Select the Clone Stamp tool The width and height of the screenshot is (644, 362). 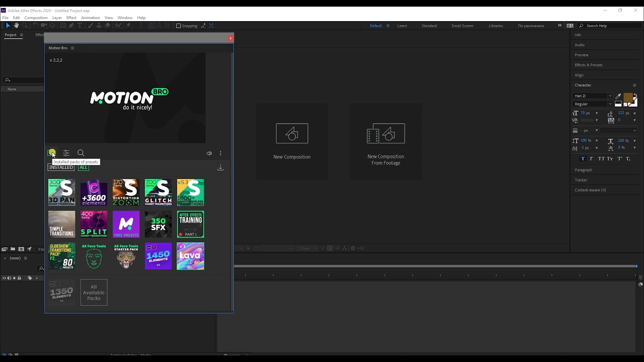point(99,26)
